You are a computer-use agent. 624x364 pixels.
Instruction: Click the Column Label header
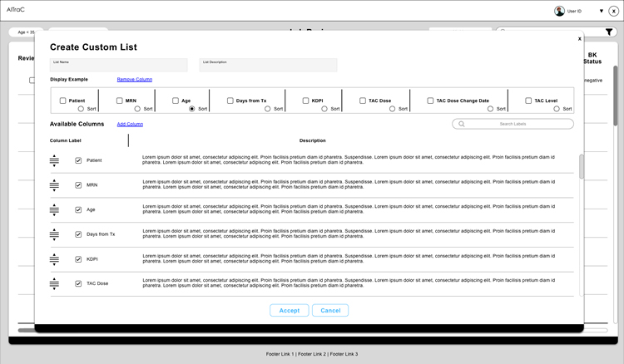65,140
